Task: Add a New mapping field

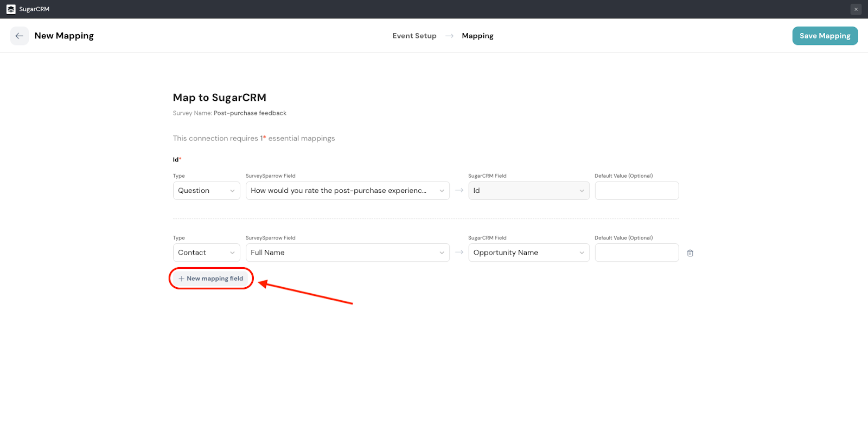Action: tap(211, 279)
